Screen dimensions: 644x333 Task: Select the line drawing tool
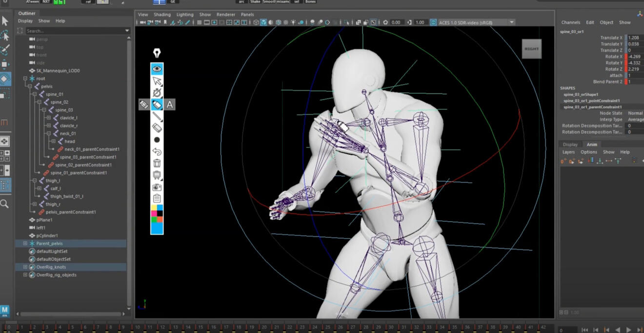click(157, 116)
